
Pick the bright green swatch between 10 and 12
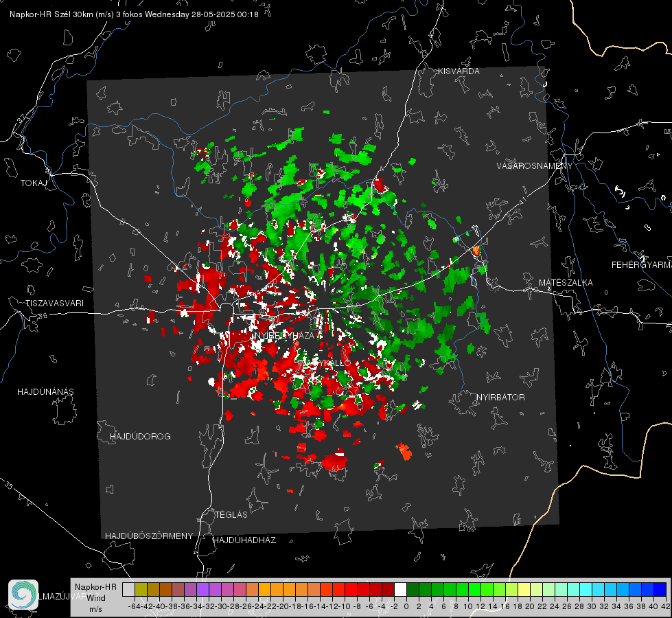pyautogui.click(x=474, y=589)
